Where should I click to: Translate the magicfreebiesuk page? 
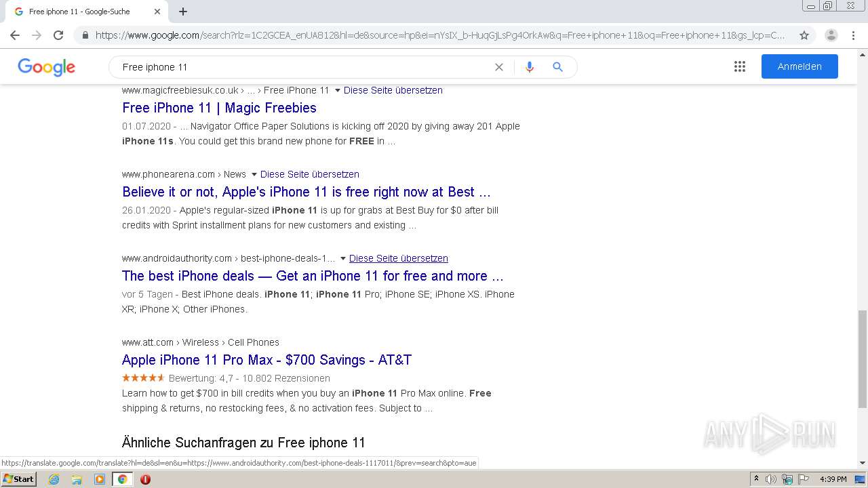[x=393, y=90]
